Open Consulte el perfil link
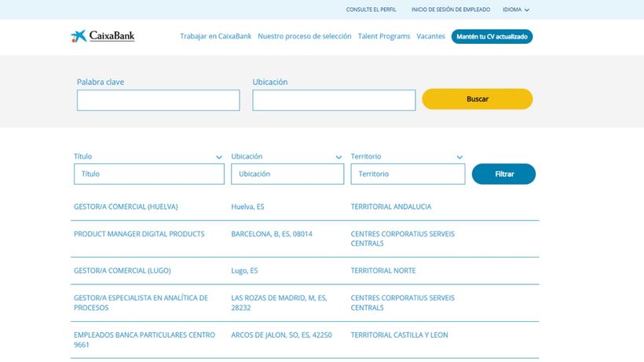This screenshot has height=362, width=644. [x=371, y=9]
